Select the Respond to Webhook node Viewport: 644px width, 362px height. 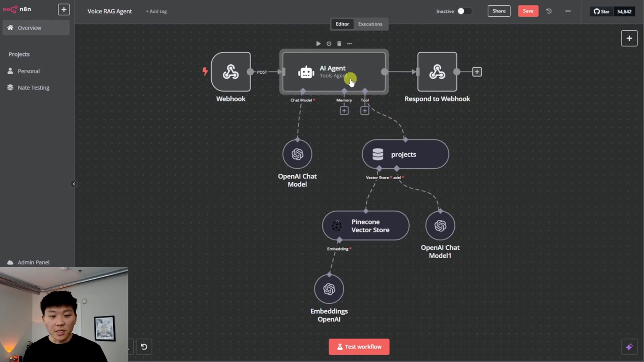437,72
